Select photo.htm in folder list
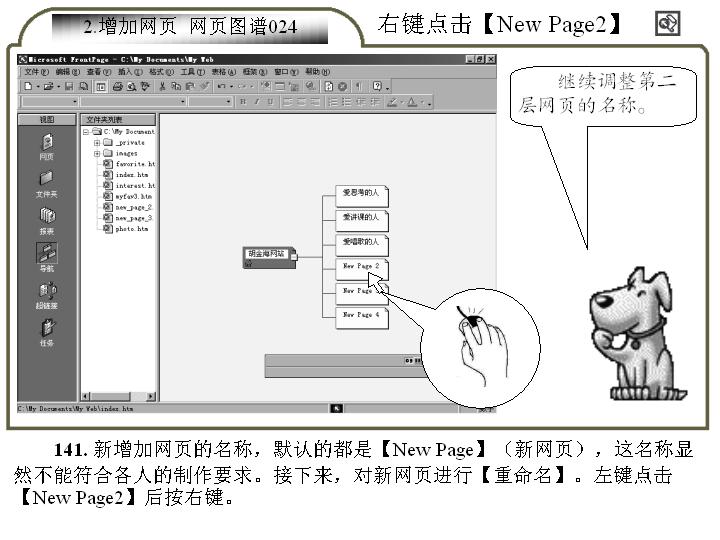The width and height of the screenshot is (720, 540). tap(125, 229)
